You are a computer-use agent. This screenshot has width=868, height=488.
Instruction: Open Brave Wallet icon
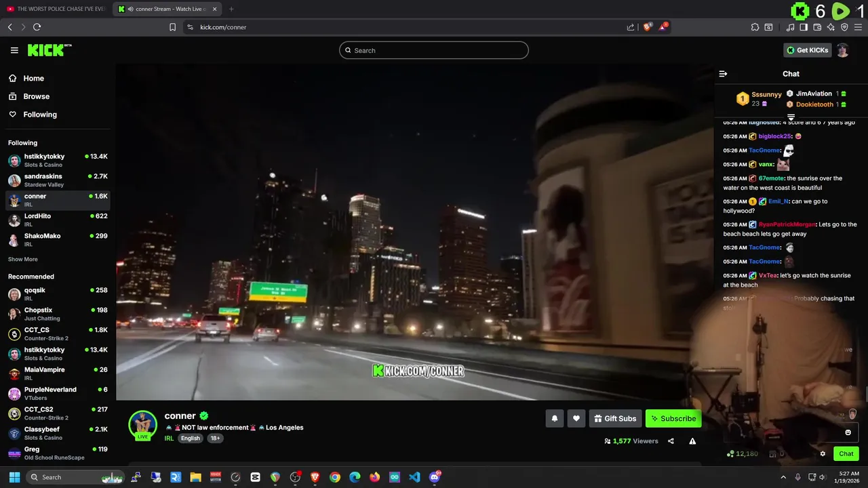(x=817, y=27)
